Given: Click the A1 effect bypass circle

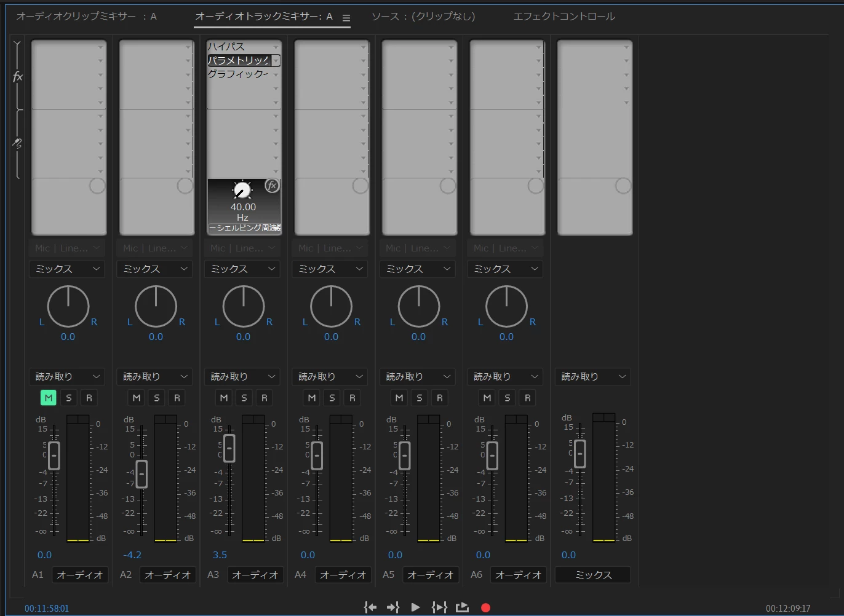Looking at the screenshot, I should click(x=97, y=186).
